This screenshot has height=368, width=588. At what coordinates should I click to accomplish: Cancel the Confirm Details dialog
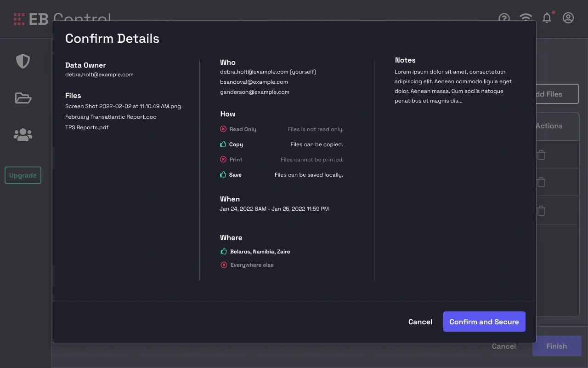[x=420, y=322]
